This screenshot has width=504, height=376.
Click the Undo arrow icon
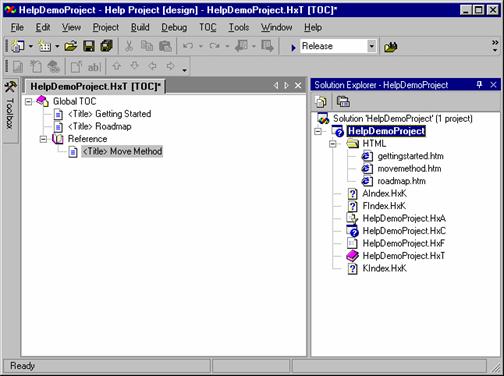pyautogui.click(x=188, y=46)
